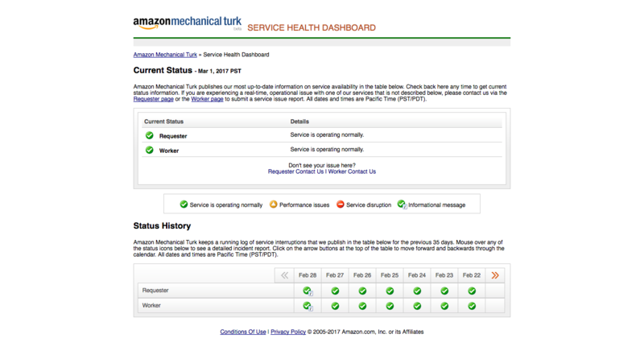Click the Worker Feb 27 status icon
The width and height of the screenshot is (644, 355).
click(335, 306)
